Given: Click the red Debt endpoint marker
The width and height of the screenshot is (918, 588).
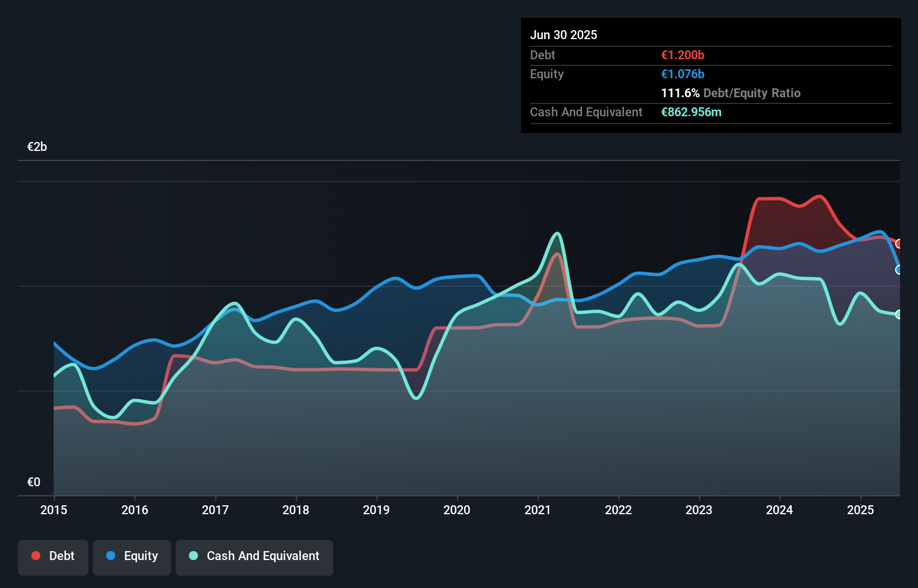Looking at the screenshot, I should (x=899, y=244).
